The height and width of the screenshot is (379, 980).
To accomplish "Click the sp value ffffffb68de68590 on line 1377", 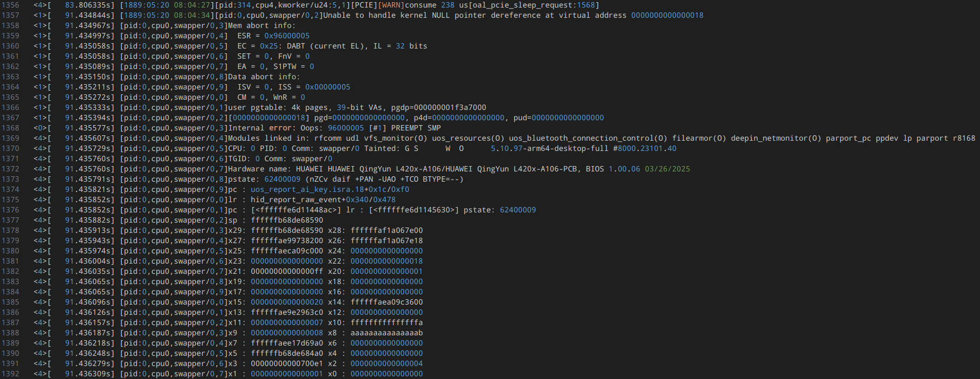I will coord(287,220).
